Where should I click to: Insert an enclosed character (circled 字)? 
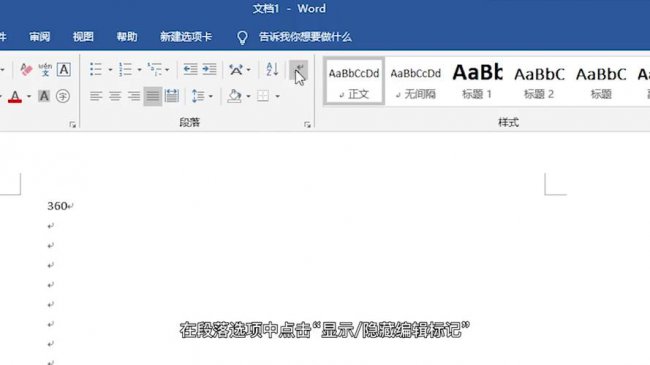63,96
